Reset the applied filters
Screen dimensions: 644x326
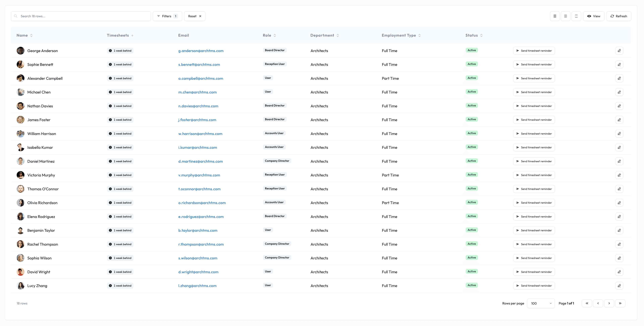tap(195, 16)
